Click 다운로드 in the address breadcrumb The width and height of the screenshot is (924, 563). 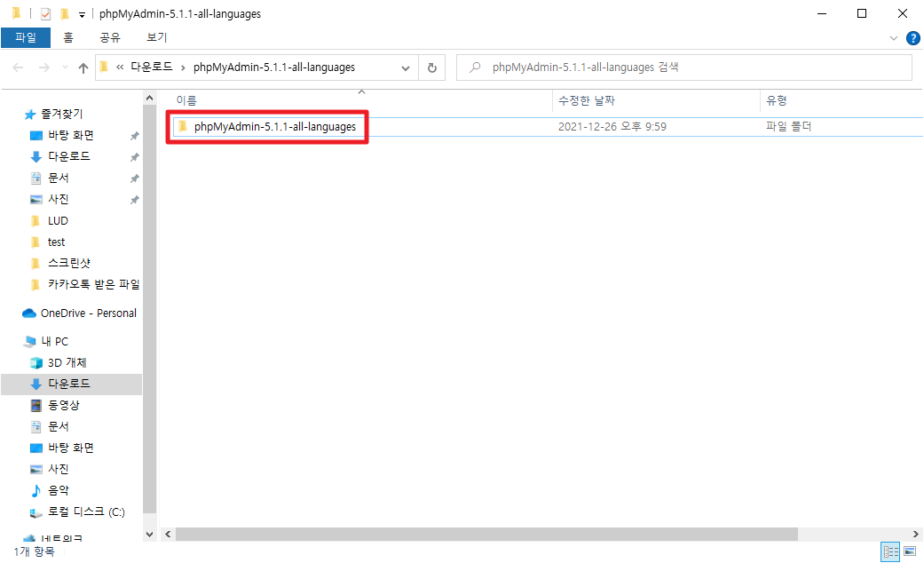tap(152, 67)
